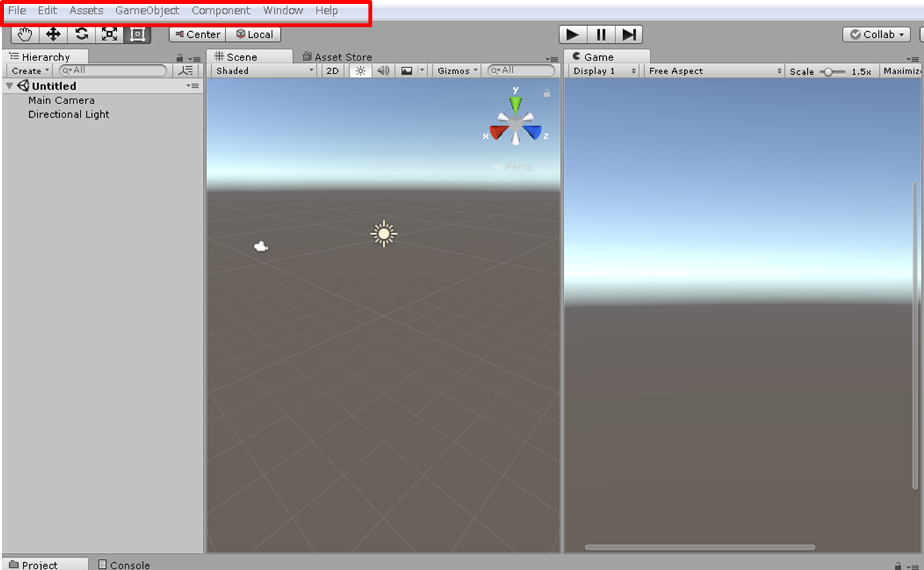This screenshot has height=570, width=924.
Task: Open the Edit menu
Action: (x=47, y=10)
